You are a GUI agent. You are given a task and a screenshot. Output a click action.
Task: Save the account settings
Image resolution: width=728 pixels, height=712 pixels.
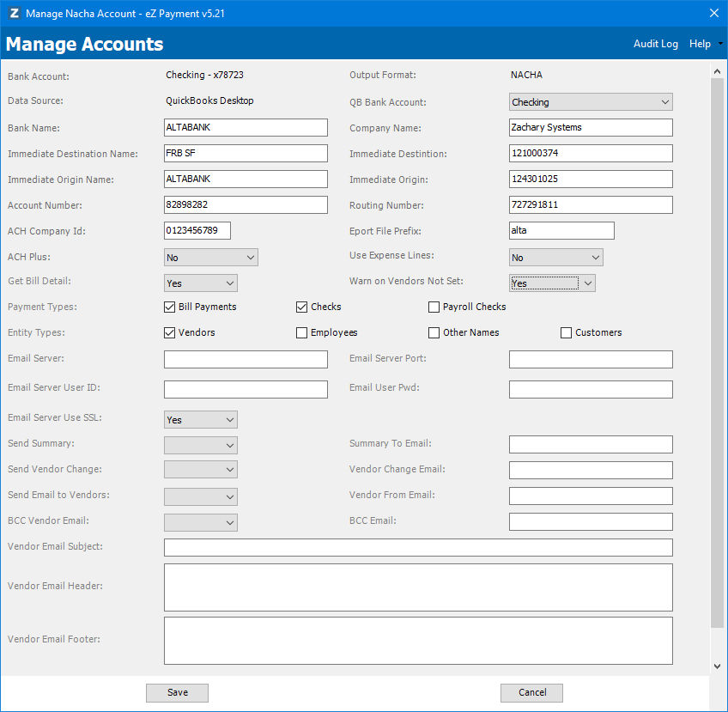pos(178,692)
